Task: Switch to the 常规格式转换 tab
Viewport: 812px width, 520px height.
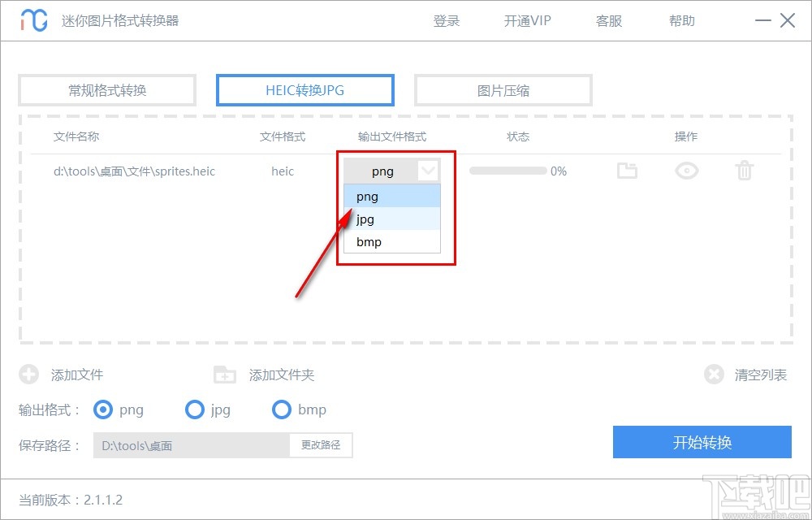Action: point(106,90)
